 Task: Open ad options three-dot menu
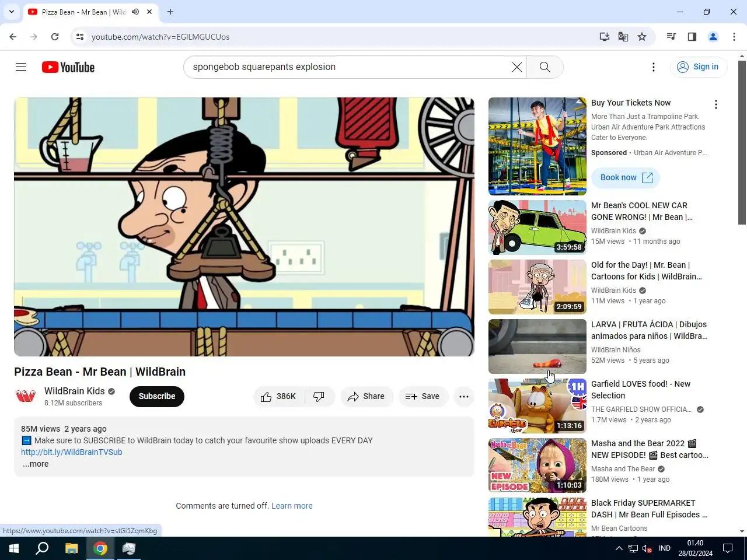pos(715,104)
